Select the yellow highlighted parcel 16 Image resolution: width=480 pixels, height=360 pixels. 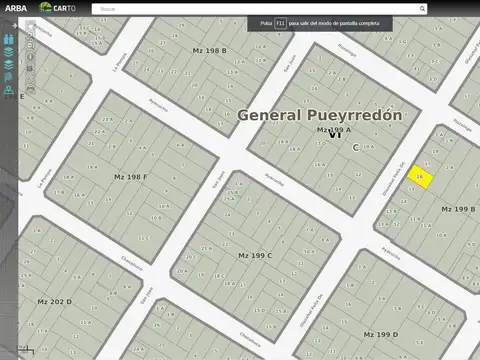(x=420, y=177)
